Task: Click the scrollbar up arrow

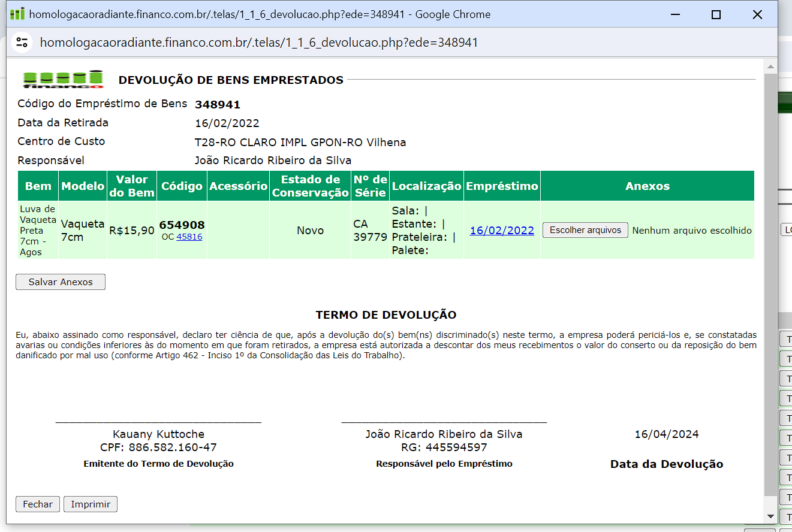Action: (771, 66)
